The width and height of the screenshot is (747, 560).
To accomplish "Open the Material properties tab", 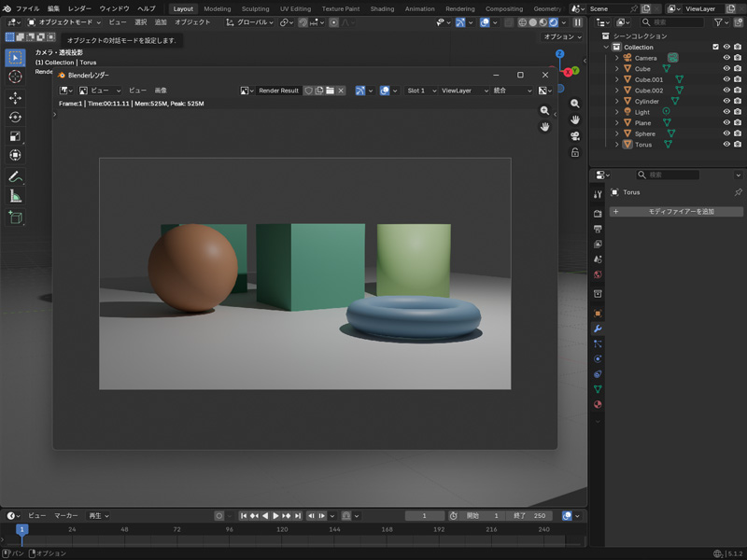I will pos(598,404).
